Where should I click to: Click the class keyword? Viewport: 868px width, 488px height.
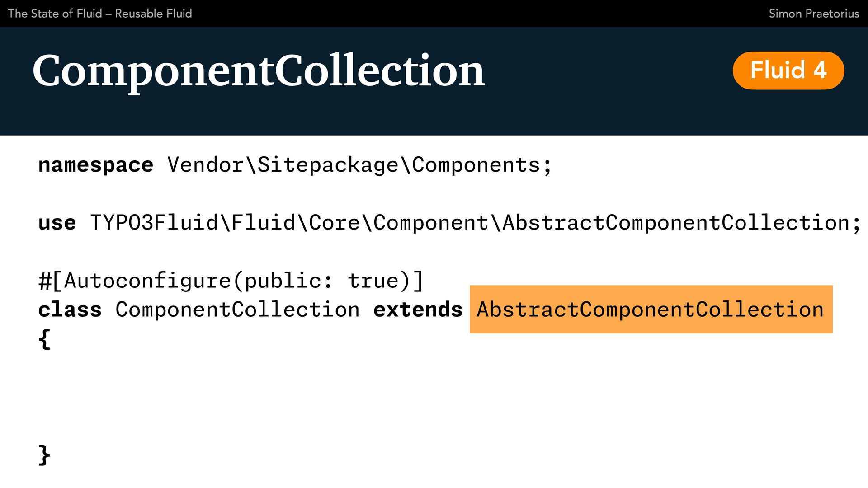pos(70,310)
